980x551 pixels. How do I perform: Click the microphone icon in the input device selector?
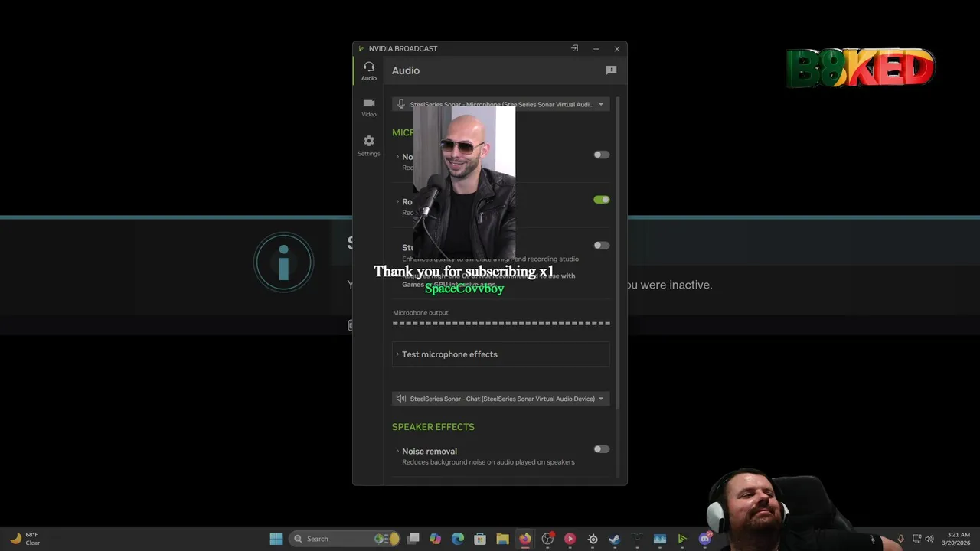(x=400, y=104)
